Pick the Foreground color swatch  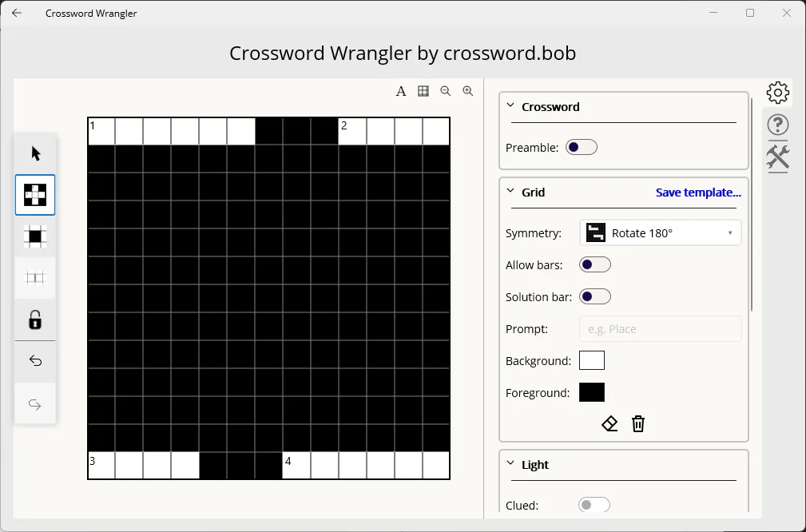tap(592, 392)
